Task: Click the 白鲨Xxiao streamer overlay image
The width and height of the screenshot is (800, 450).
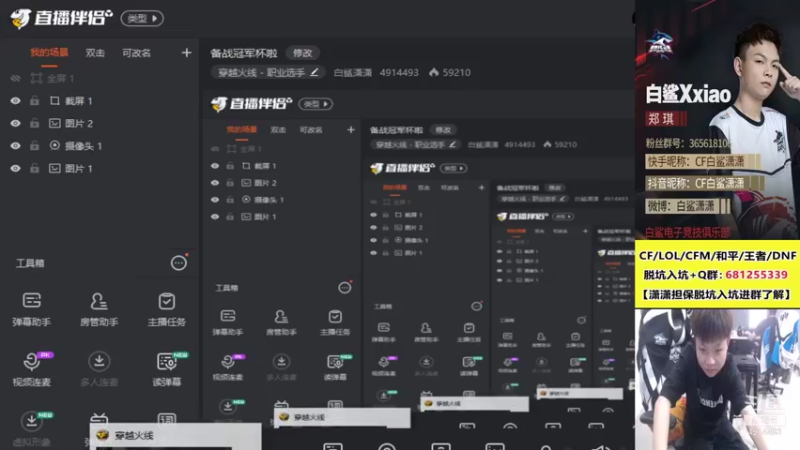Action: (x=717, y=120)
